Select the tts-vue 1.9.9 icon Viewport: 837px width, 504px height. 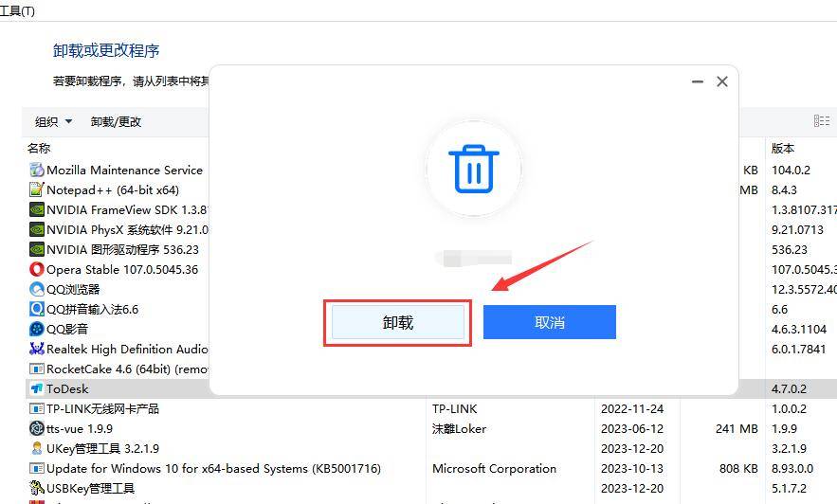(36, 428)
